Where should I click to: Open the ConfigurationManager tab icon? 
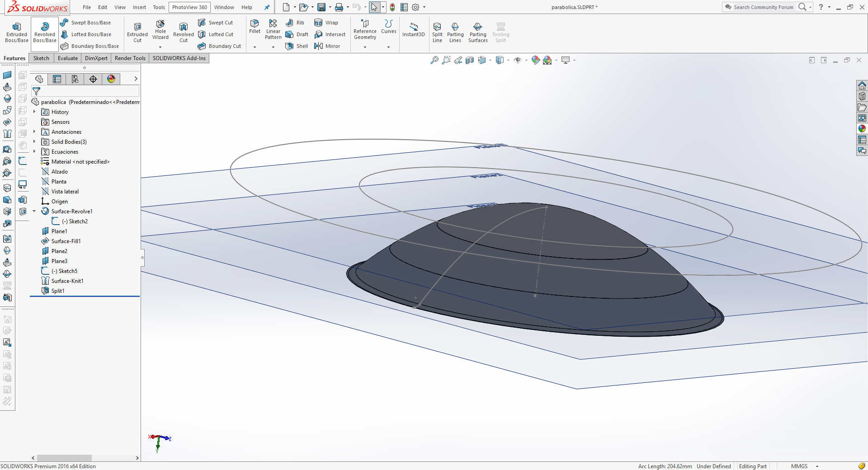click(x=75, y=79)
